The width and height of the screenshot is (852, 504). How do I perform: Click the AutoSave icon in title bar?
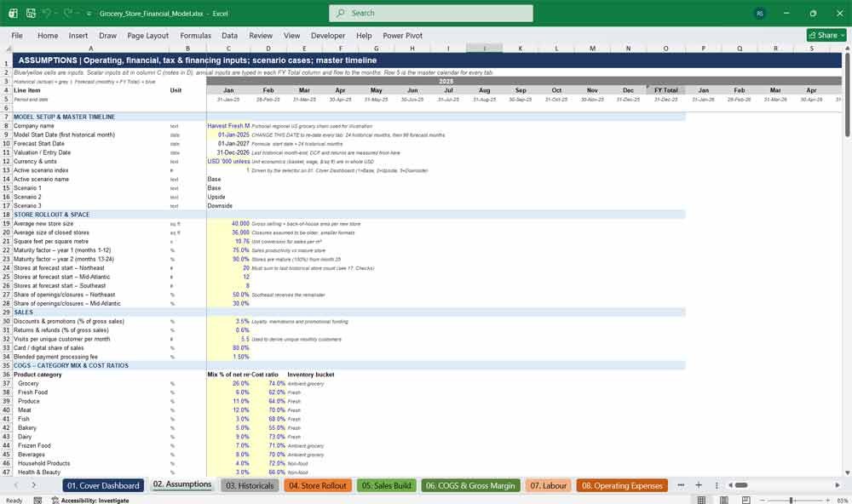click(x=13, y=13)
